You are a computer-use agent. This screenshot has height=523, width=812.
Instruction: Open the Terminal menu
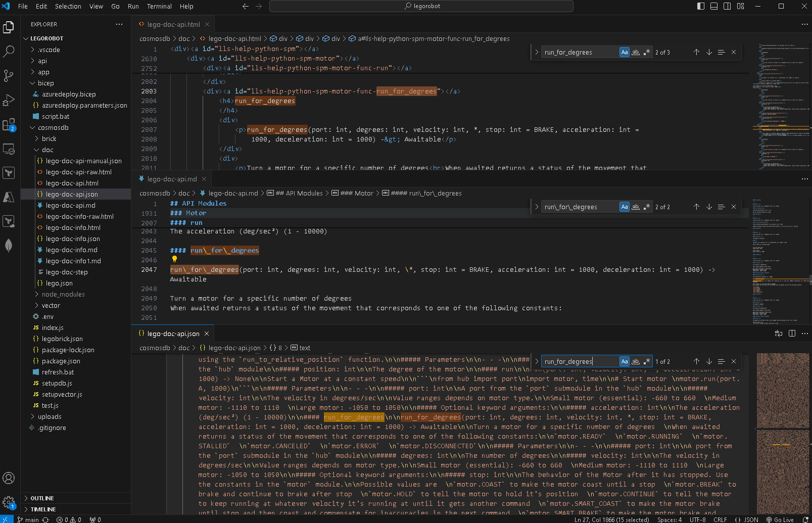click(159, 6)
